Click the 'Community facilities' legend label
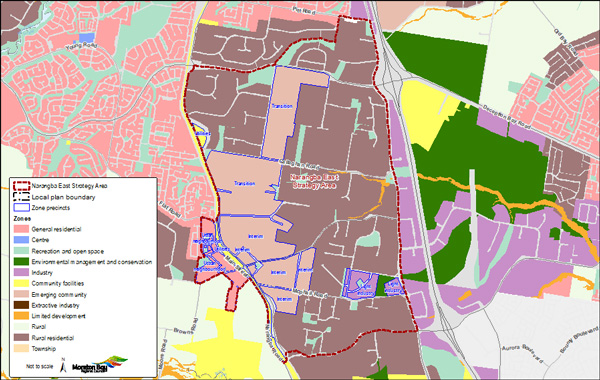600x380 pixels. (x=58, y=284)
